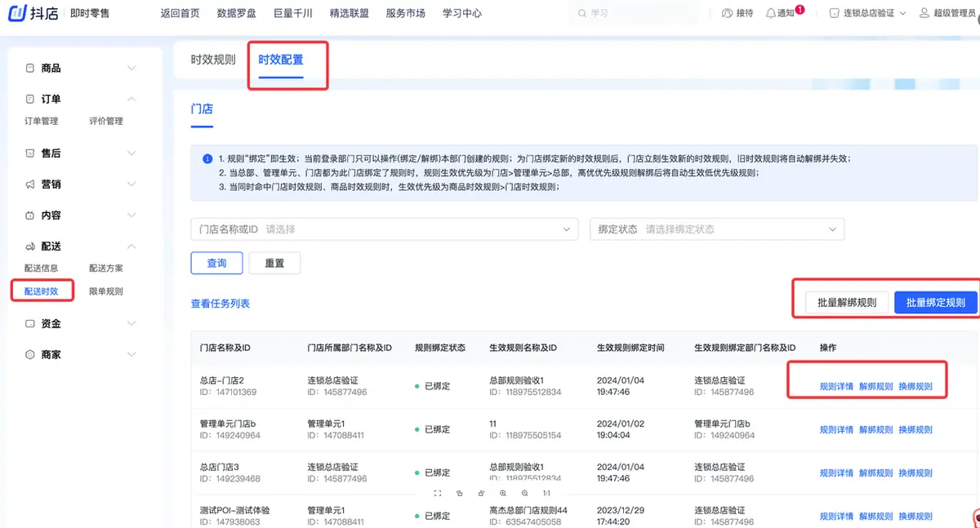Open the 门店名称或ID dropdown
980x528 pixels.
384,229
